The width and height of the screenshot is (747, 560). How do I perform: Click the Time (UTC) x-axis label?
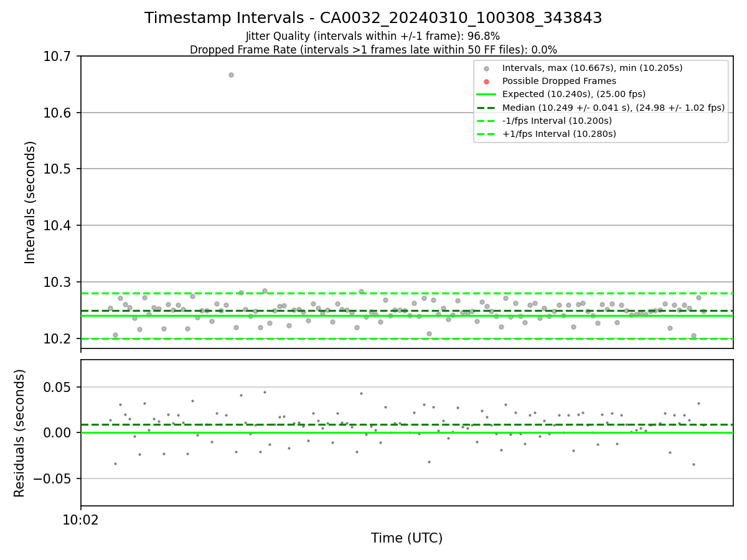click(x=406, y=538)
